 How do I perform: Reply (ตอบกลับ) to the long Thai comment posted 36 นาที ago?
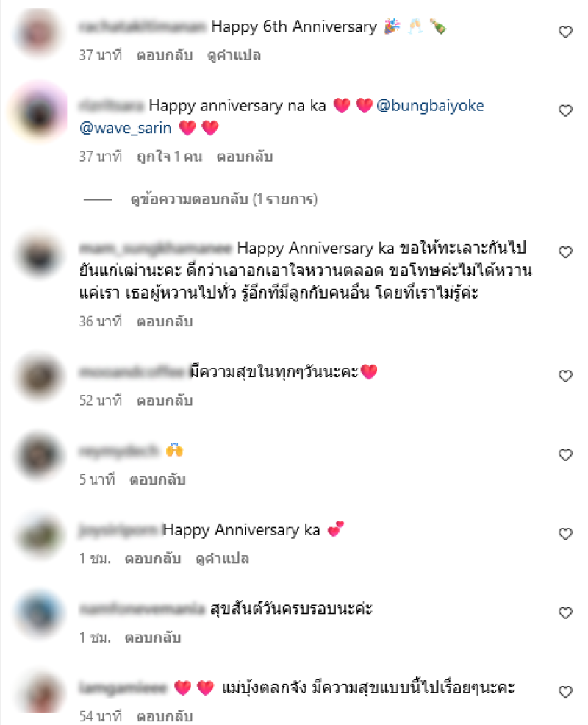[165, 321]
